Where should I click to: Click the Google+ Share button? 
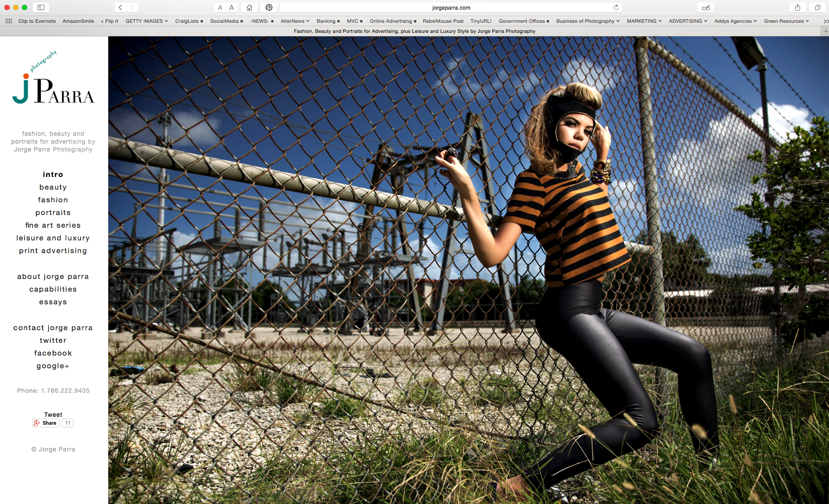46,423
